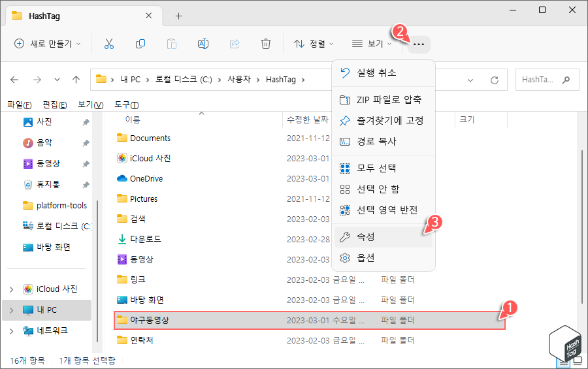Click 내 PC in the address breadcrumb
Screen dimensions: 588x369
pos(130,80)
